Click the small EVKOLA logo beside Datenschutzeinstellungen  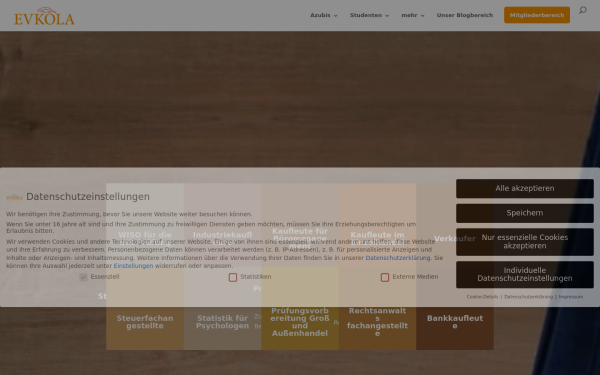pyautogui.click(x=14, y=197)
